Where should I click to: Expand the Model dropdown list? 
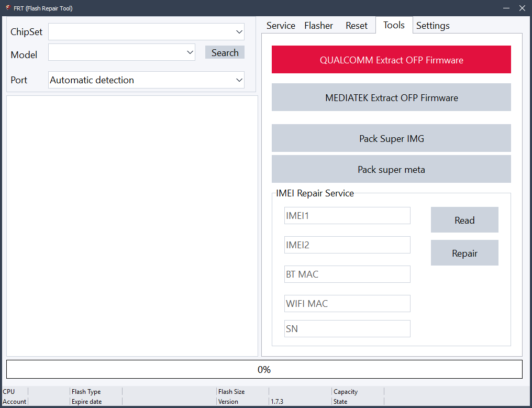tap(121, 52)
